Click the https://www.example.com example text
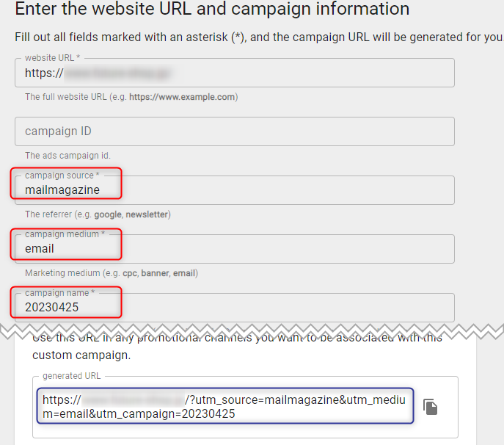Screen dimensions: 504x445 tap(182, 97)
